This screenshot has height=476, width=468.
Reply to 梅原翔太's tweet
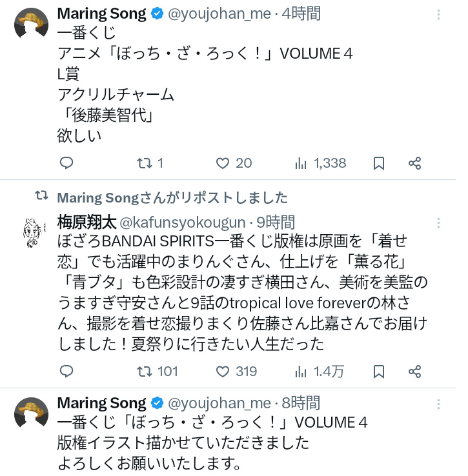point(66,372)
